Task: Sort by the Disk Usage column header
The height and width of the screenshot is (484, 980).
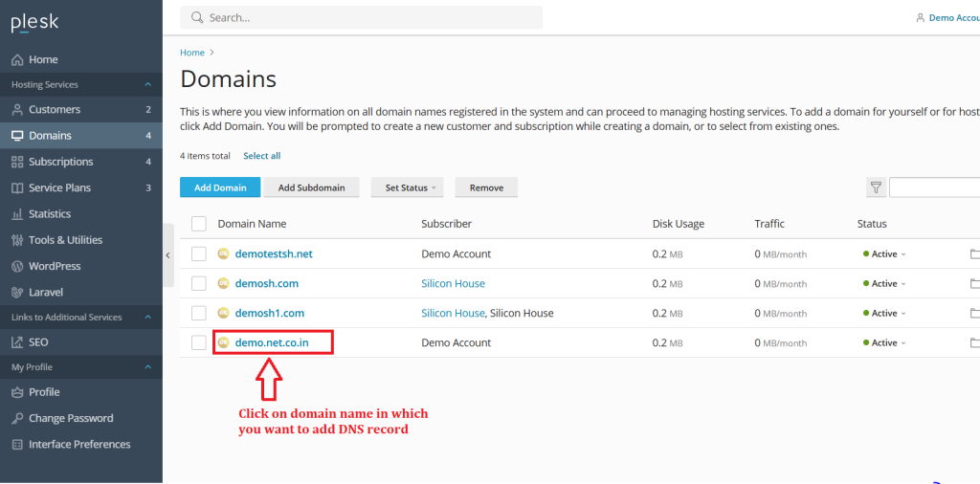Action: 679,224
